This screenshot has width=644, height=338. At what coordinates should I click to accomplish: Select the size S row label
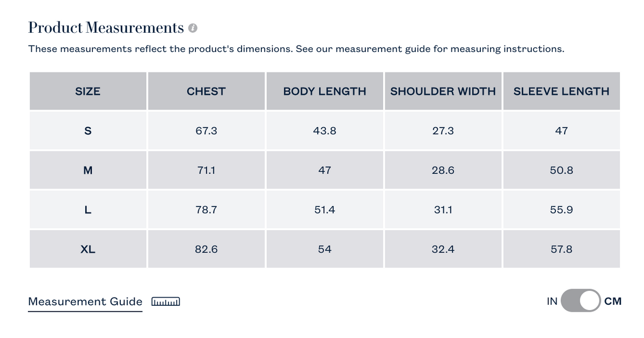point(88,130)
